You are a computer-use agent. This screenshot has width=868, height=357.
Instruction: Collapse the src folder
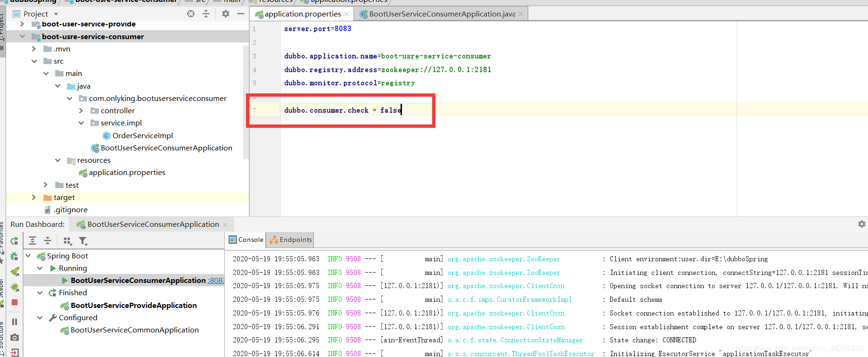pyautogui.click(x=34, y=61)
